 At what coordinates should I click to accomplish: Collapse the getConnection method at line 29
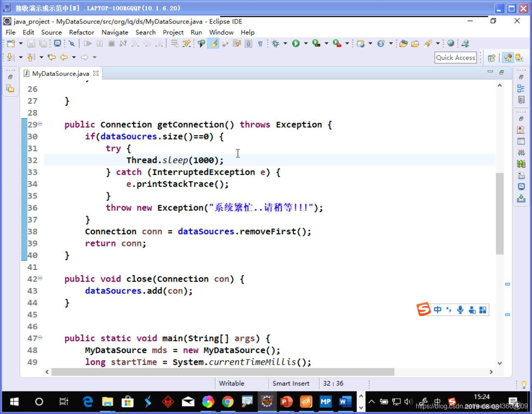point(40,123)
